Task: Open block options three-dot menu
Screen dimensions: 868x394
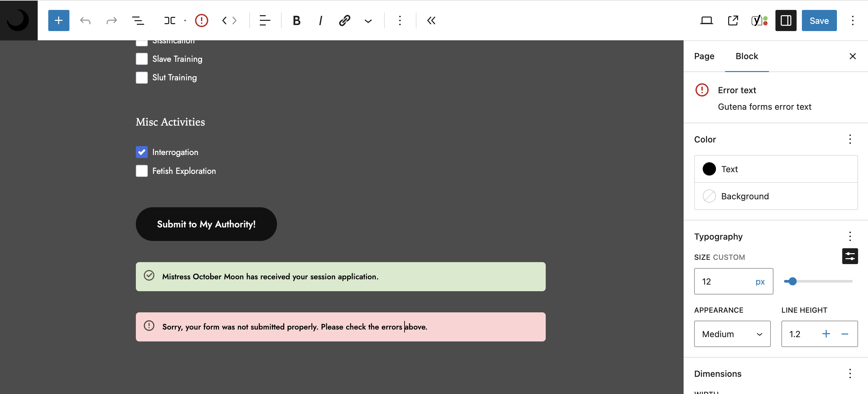Action: tap(400, 20)
